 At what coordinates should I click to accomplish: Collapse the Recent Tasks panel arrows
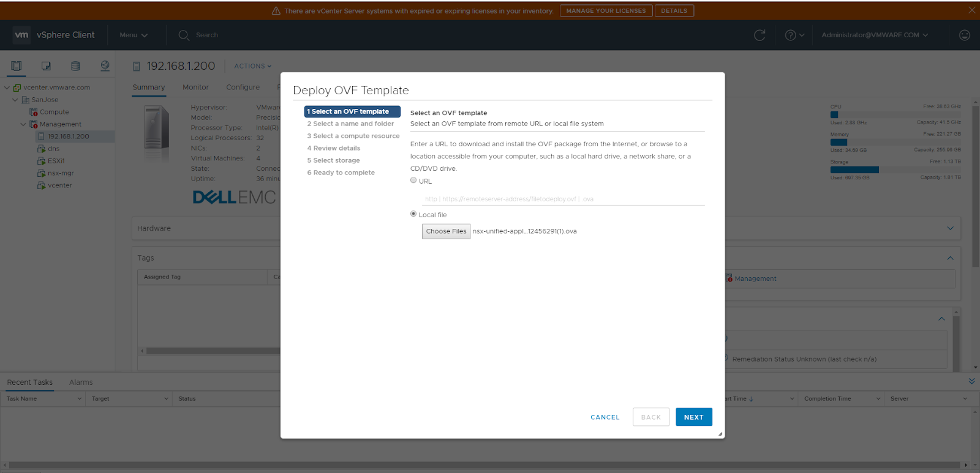click(x=971, y=381)
